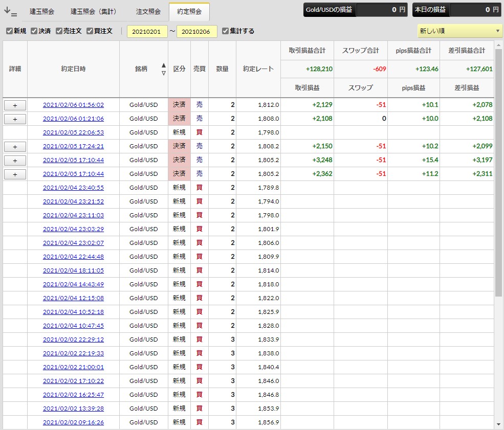Open trade link 2021/02/04 22:44:48
The width and height of the screenshot is (504, 430).
73,257
